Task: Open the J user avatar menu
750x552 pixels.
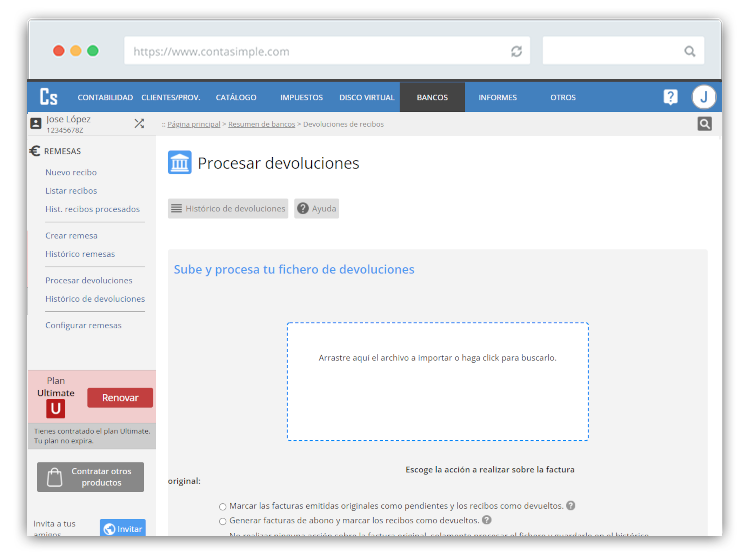Action: click(703, 97)
